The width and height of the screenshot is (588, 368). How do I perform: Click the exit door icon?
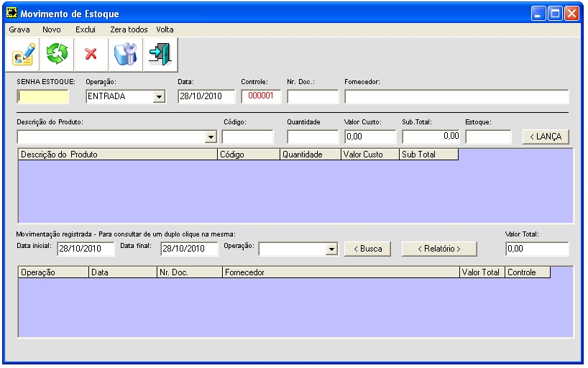(158, 54)
